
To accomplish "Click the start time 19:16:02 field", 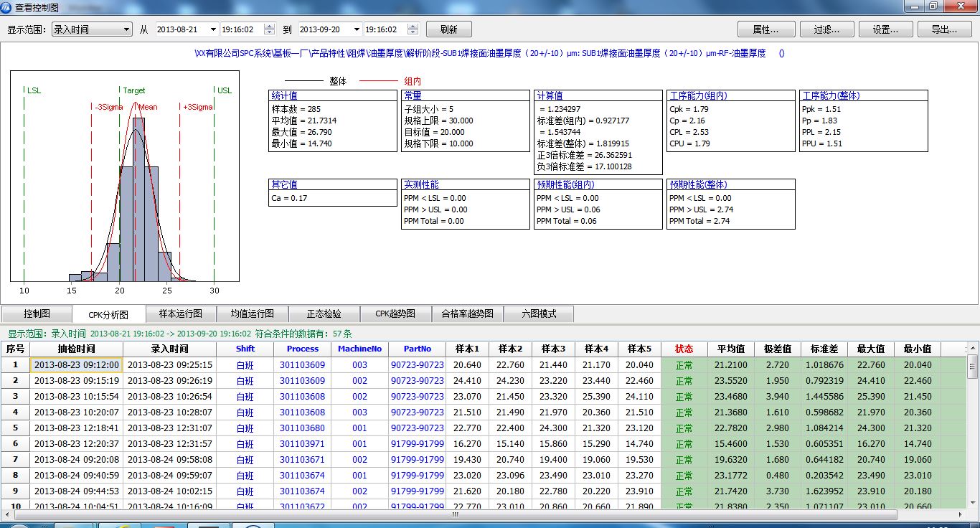I will 242,29.
